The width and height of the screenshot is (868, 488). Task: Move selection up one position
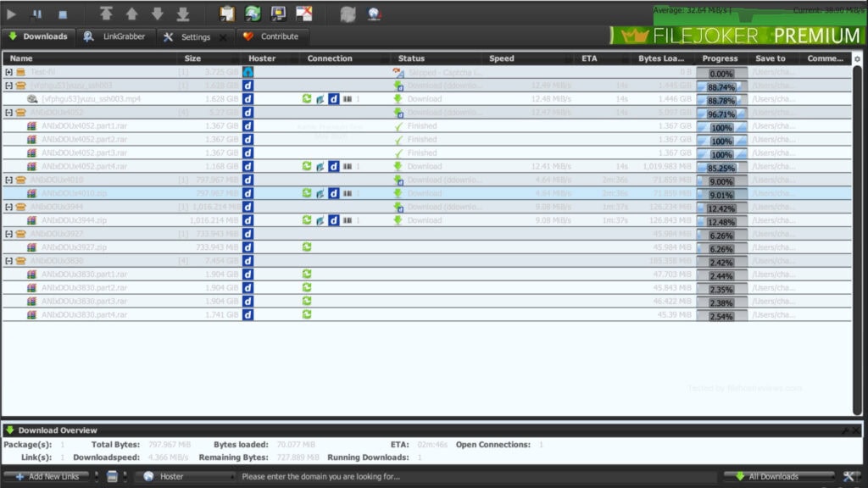click(131, 14)
